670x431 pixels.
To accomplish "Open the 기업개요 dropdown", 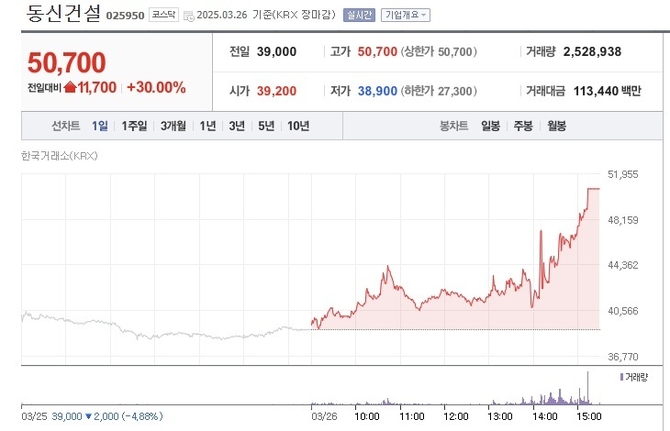I will [x=404, y=15].
